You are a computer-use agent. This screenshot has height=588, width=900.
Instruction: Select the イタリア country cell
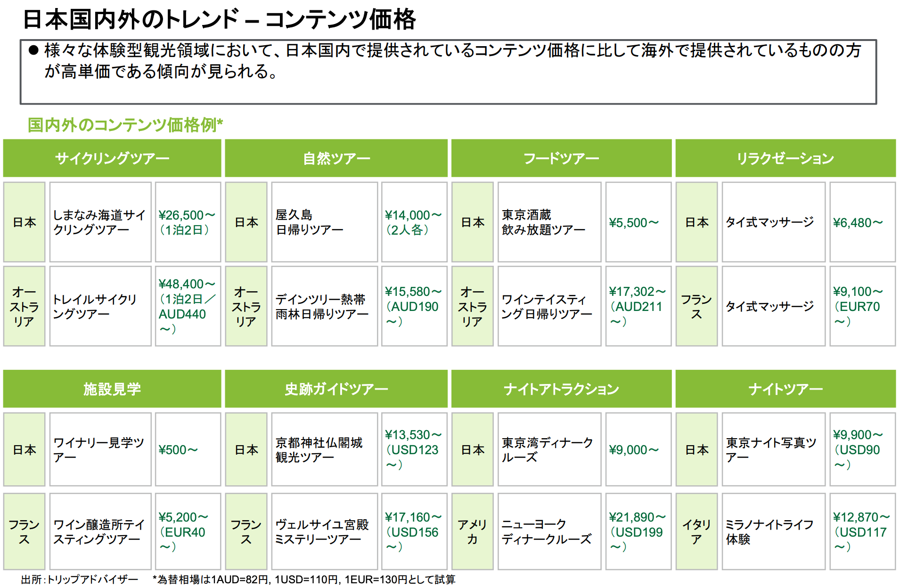(696, 531)
